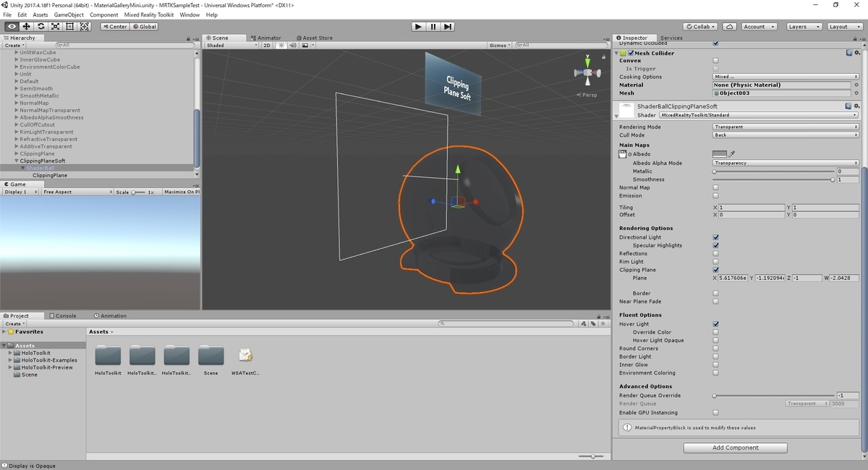Select the Rect transform tool

(69, 27)
